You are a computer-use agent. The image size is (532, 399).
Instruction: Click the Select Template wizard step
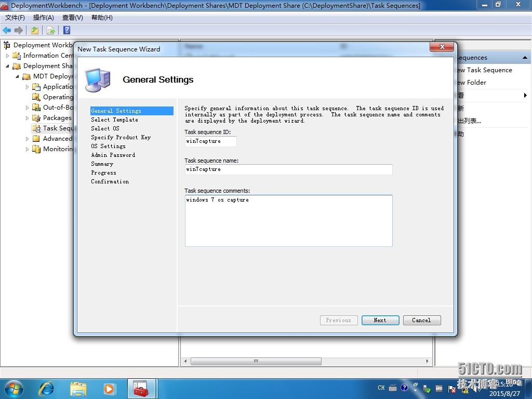[115, 120]
